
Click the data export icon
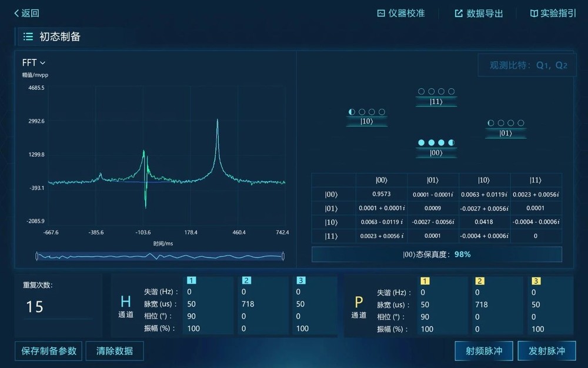click(x=459, y=13)
